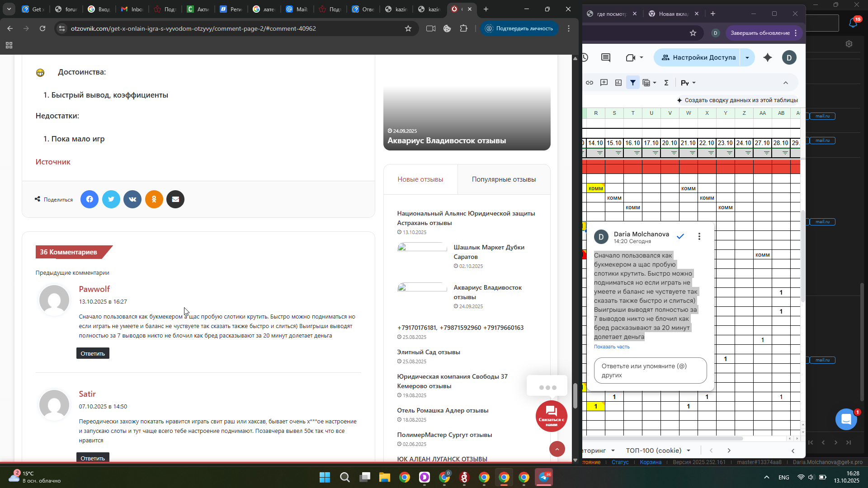The width and height of the screenshot is (868, 488).
Task: Mark Daria Molchanova comment as resolved
Action: click(x=680, y=236)
